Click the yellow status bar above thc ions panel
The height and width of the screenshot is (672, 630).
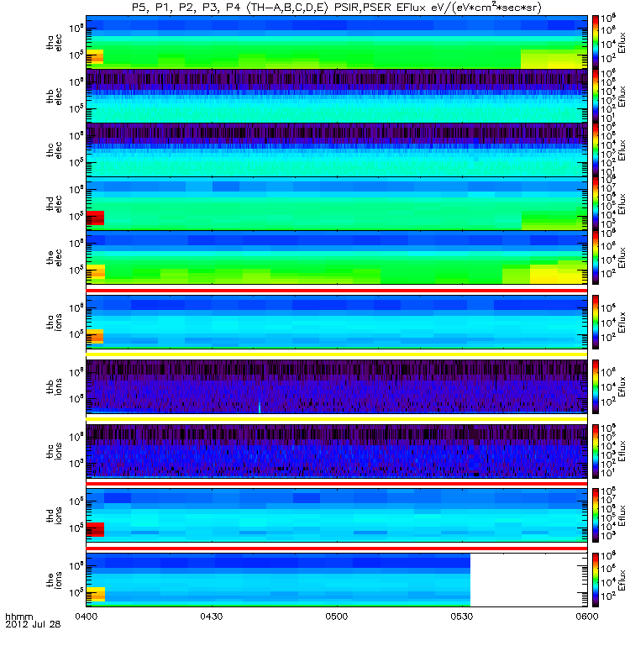point(337,419)
